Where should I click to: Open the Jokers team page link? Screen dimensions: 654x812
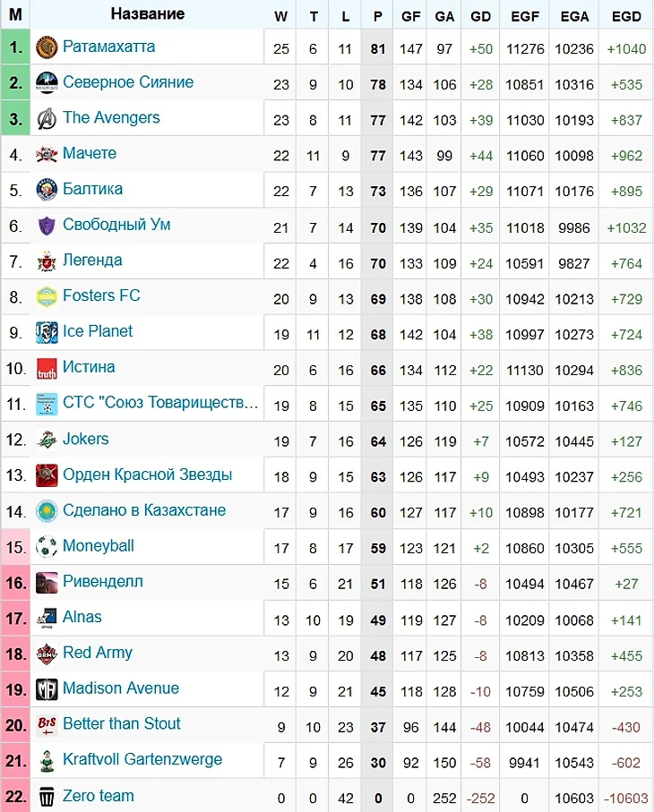pos(85,439)
